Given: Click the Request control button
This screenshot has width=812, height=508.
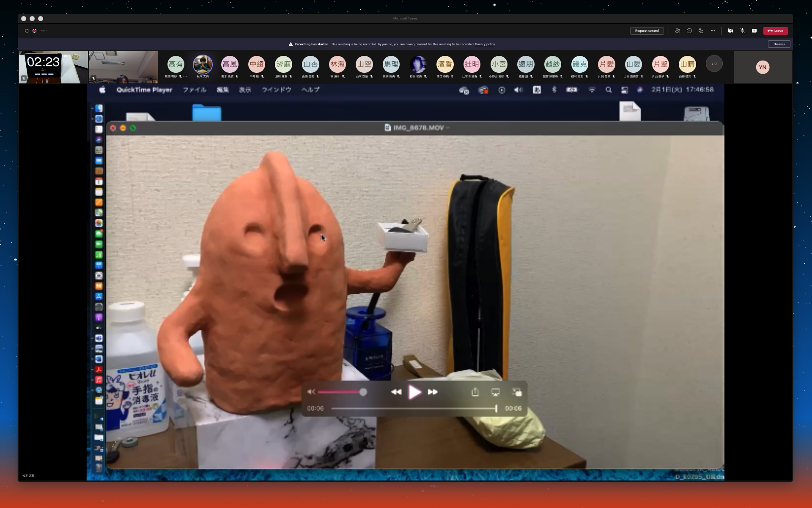Looking at the screenshot, I should 647,31.
